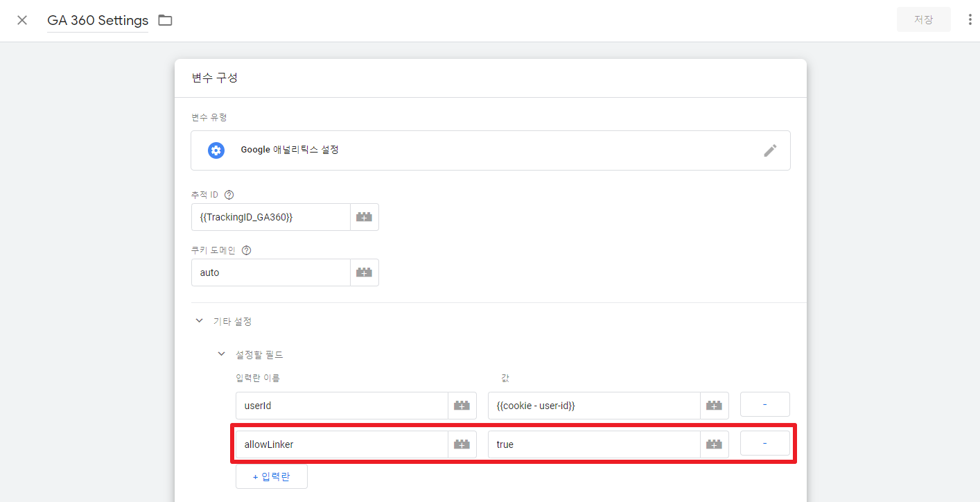
Task: Click the 값 column label
Action: click(505, 378)
